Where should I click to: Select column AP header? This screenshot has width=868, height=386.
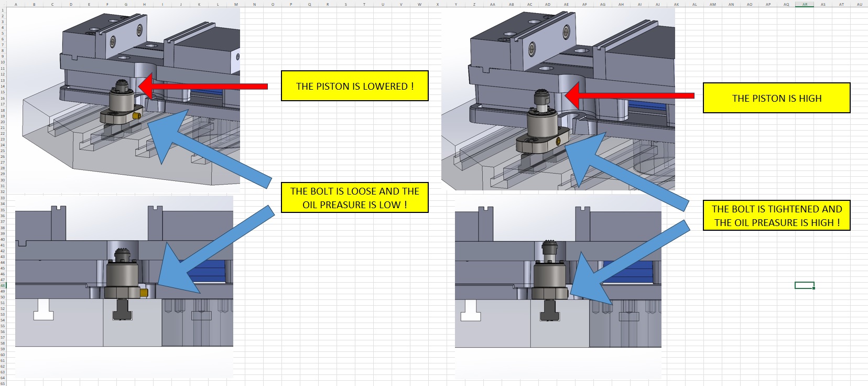768,4
